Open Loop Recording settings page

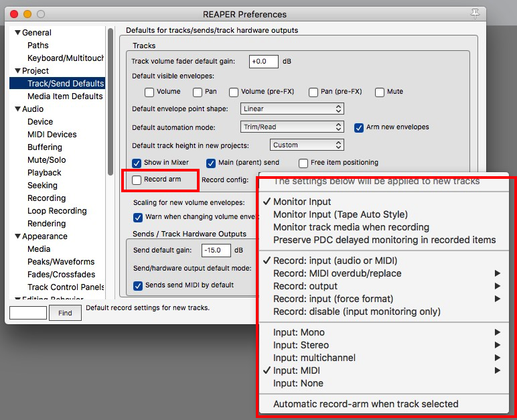(x=57, y=211)
